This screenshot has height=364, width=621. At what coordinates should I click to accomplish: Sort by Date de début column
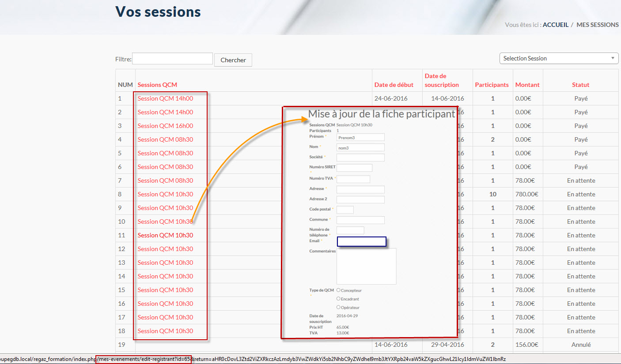394,85
